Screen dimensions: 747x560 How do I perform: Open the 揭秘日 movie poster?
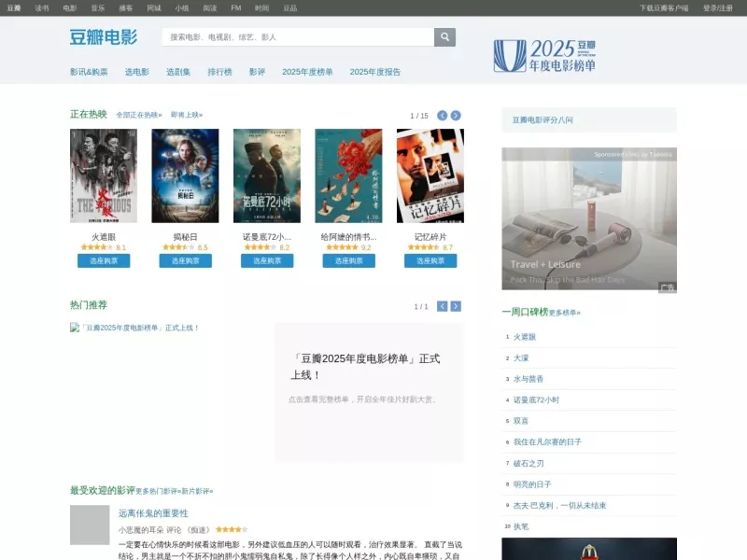pyautogui.click(x=185, y=175)
